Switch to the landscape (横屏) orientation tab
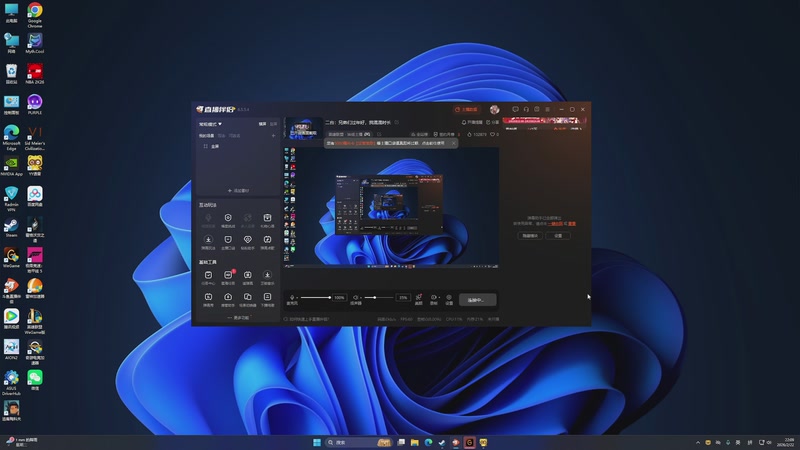Viewport: 800px width, 450px height. [x=262, y=124]
